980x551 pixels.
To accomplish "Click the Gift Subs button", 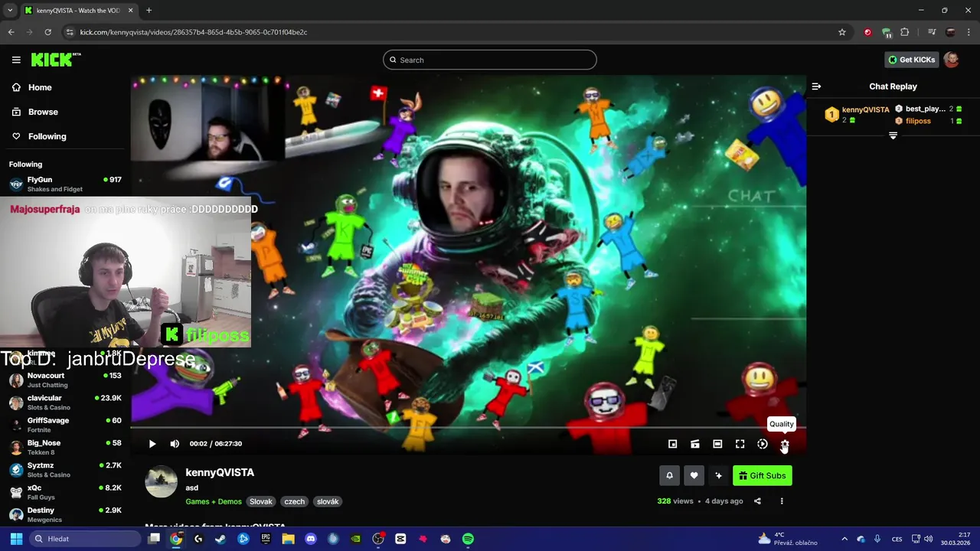I will tap(763, 475).
